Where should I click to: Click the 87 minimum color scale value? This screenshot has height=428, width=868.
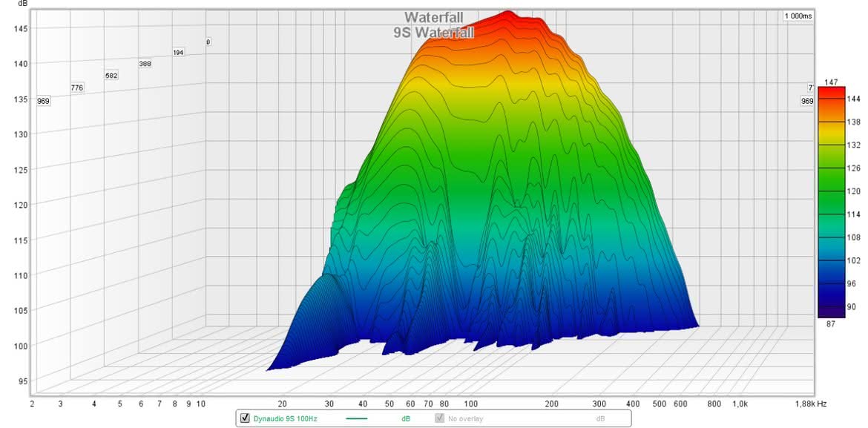tap(831, 324)
